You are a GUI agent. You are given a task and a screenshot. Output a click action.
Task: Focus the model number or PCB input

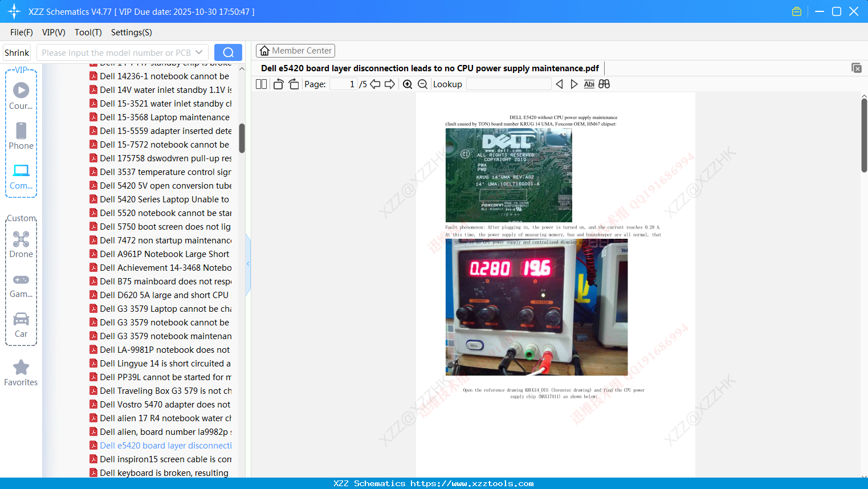click(116, 52)
